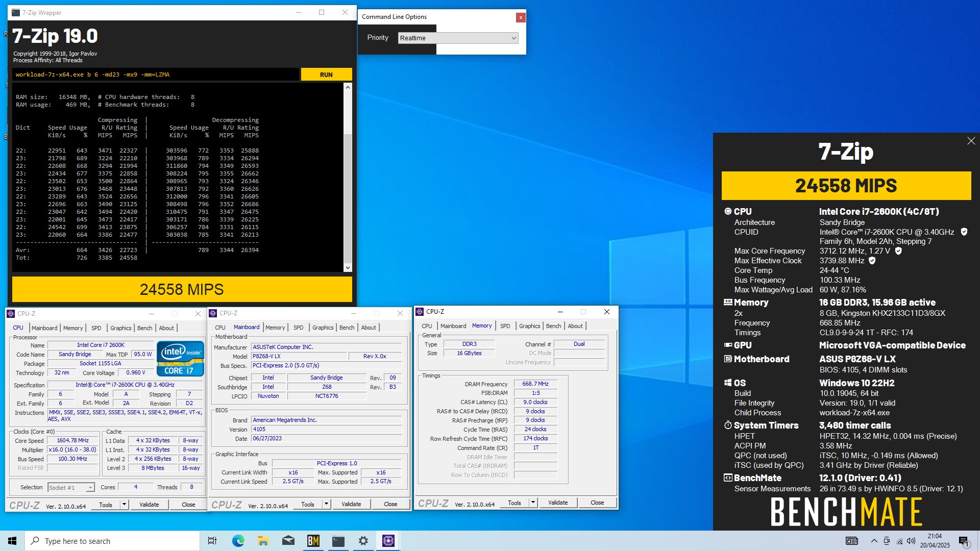Open the 7-Zip Wrapper console taskbar icon
Viewport: 980px width, 551px height.
click(x=338, y=541)
